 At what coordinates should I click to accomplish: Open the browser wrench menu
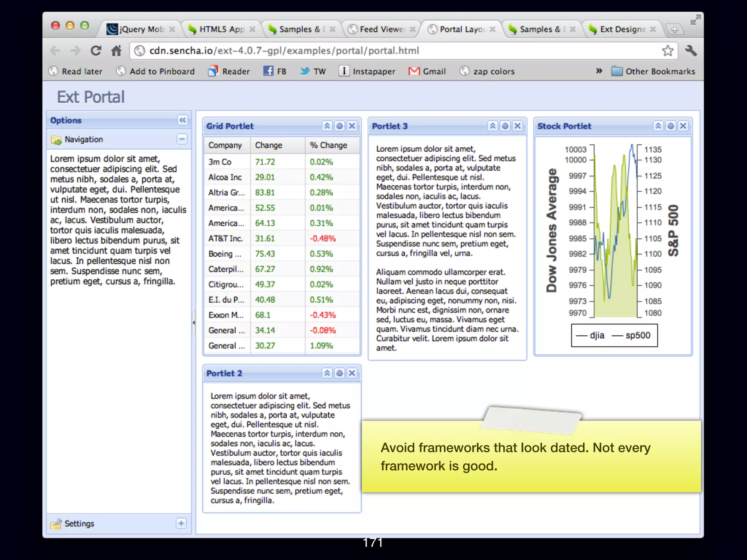pos(691,51)
